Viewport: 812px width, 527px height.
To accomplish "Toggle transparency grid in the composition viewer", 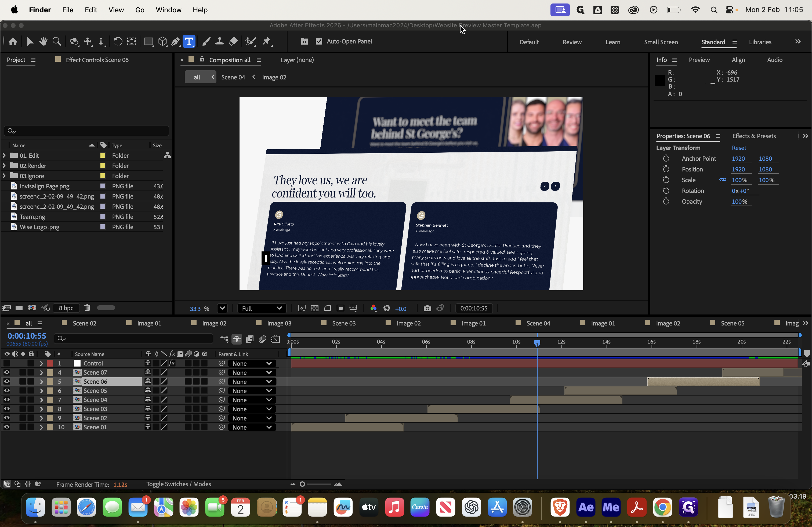I will (314, 308).
